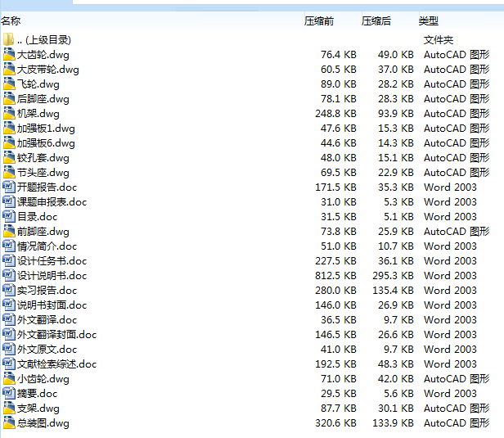This screenshot has height=438, width=504.
Task: Click the 设计说明书.doc Word icon
Action: click(9, 276)
